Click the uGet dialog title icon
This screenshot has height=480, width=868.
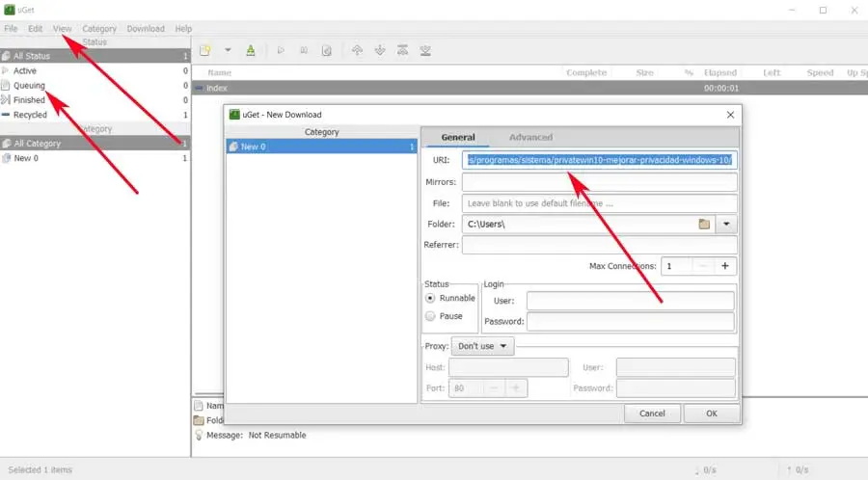[234, 115]
